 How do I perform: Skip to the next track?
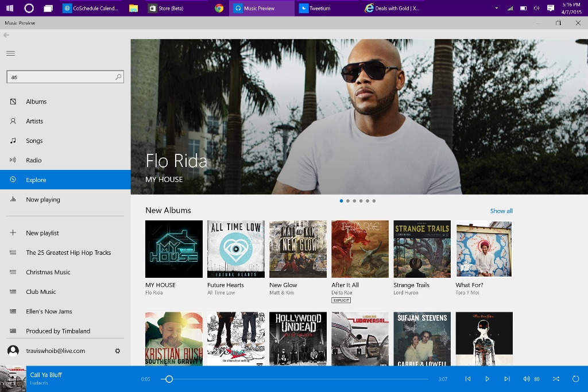pos(507,379)
